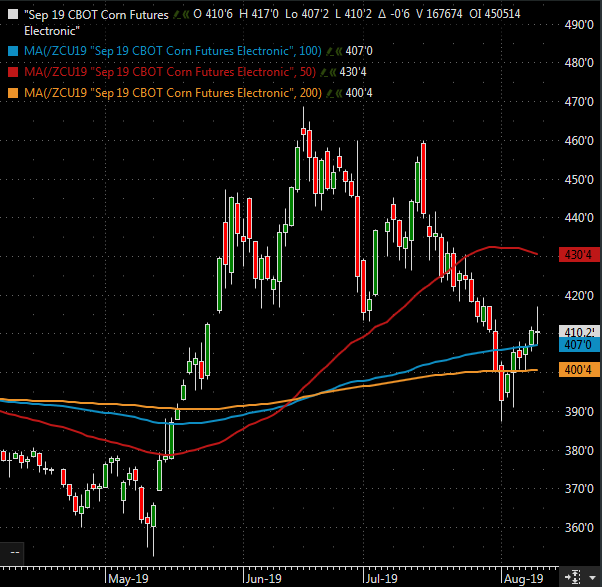Click the orange swatch of the MA 200 study
The image size is (602, 587).
click(13, 93)
